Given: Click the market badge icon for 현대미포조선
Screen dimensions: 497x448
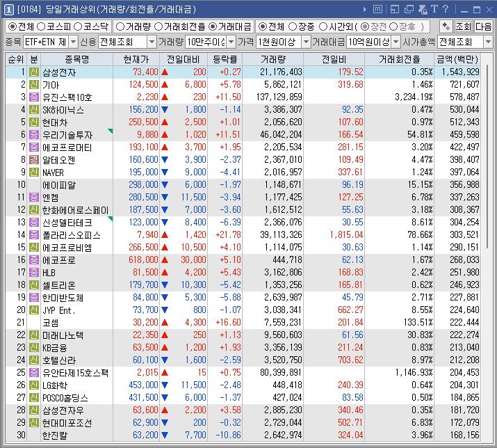Looking at the screenshot, I should tap(34, 423).
